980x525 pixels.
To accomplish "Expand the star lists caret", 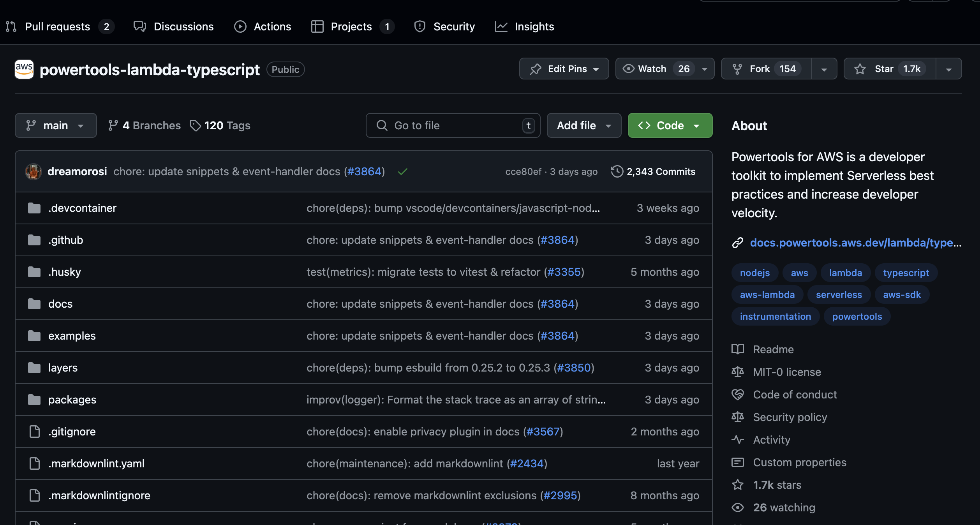I will 949,69.
